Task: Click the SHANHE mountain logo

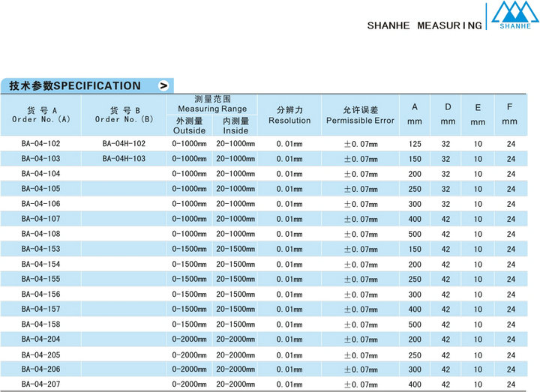Action: [x=515, y=15]
